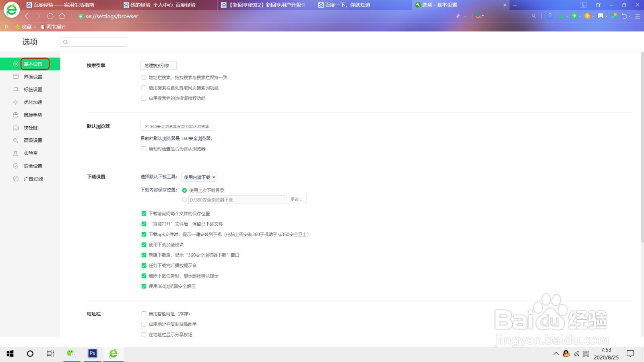Open 安全设置 in sidebar

click(x=30, y=166)
